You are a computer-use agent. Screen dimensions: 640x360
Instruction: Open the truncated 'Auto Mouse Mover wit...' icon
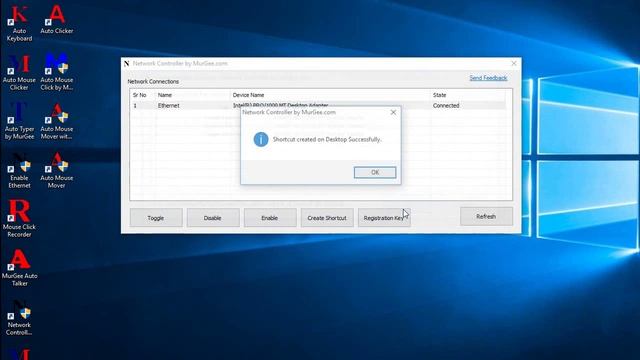point(57,122)
